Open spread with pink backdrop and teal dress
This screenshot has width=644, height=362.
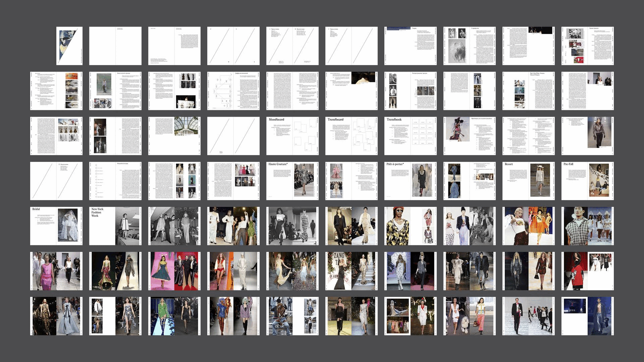click(174, 271)
